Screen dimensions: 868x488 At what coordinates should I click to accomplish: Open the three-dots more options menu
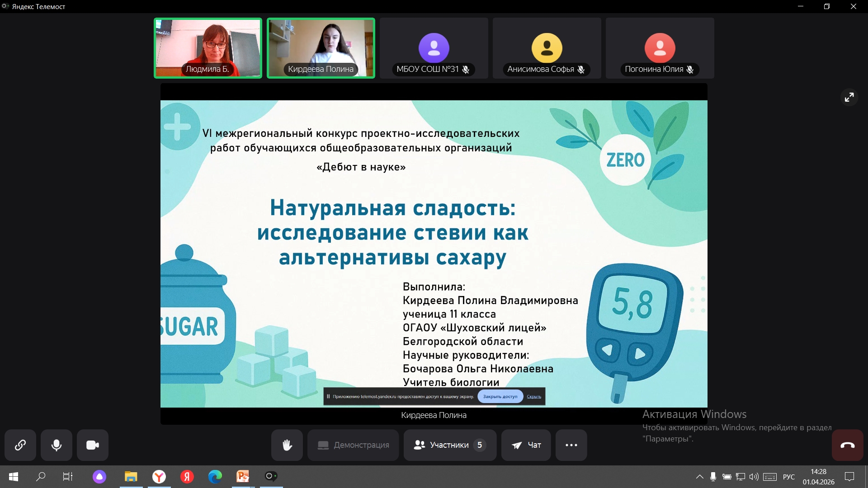click(571, 445)
